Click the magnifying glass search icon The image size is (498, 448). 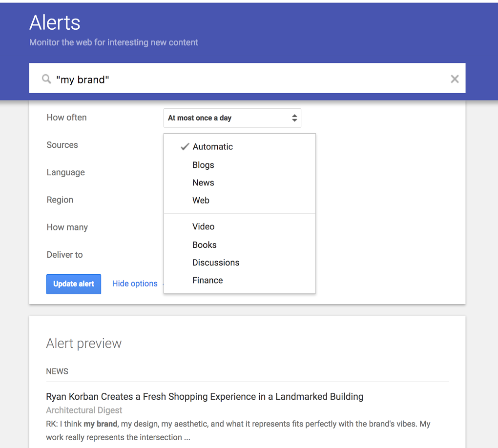[x=46, y=79]
